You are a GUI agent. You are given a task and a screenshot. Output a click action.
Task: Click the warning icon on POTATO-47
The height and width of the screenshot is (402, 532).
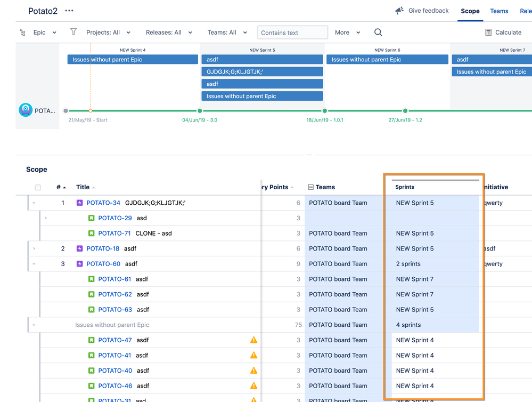[x=253, y=340]
